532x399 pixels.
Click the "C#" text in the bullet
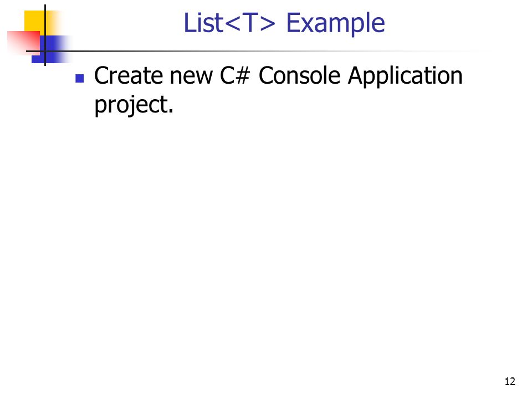235,75
